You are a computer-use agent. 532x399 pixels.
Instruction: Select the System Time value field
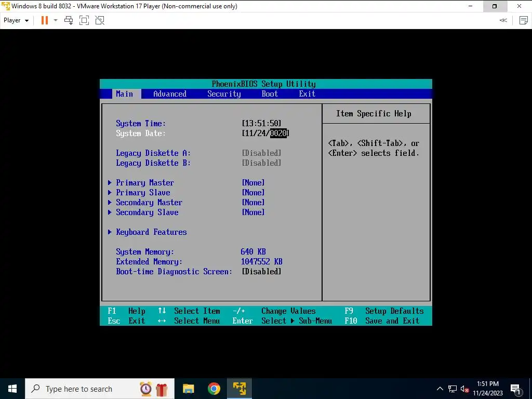[x=262, y=123]
